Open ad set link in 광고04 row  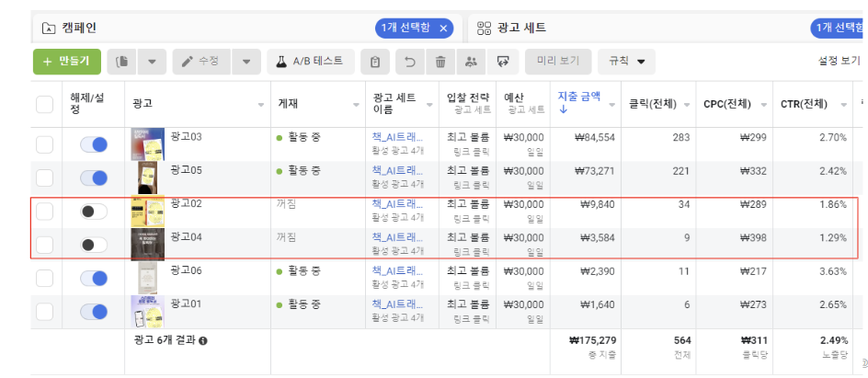pos(397,237)
